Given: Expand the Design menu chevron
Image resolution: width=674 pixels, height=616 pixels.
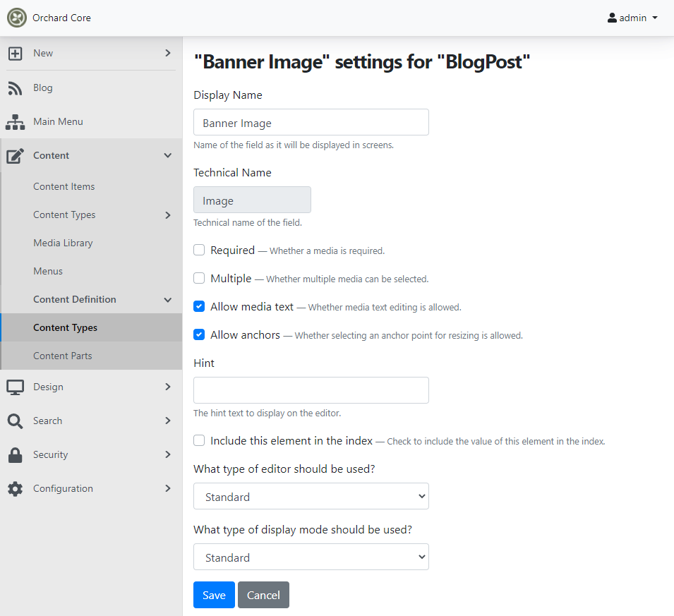Looking at the screenshot, I should click(x=168, y=387).
